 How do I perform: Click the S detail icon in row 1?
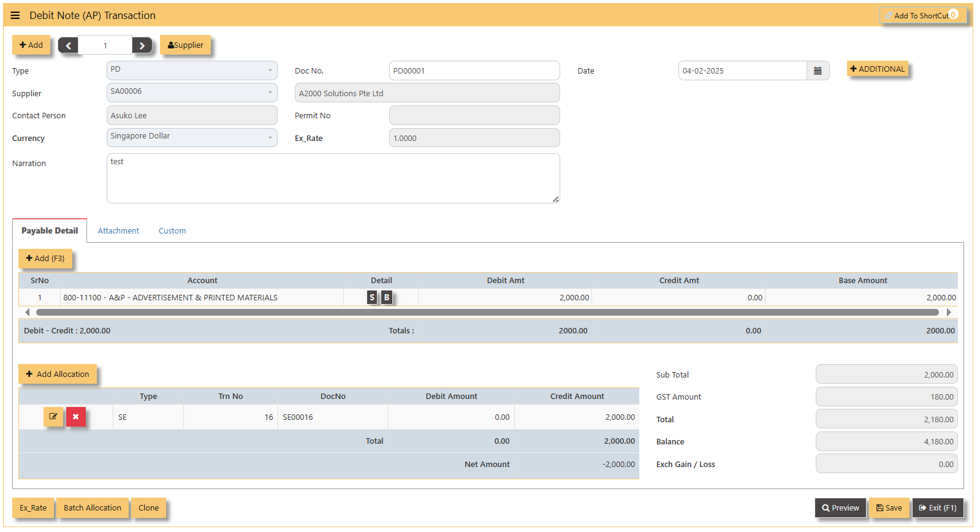click(x=372, y=297)
